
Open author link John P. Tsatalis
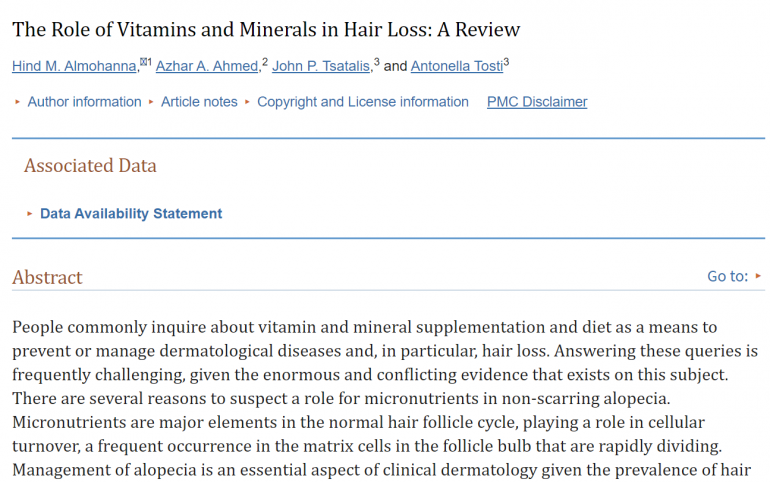coord(321,66)
